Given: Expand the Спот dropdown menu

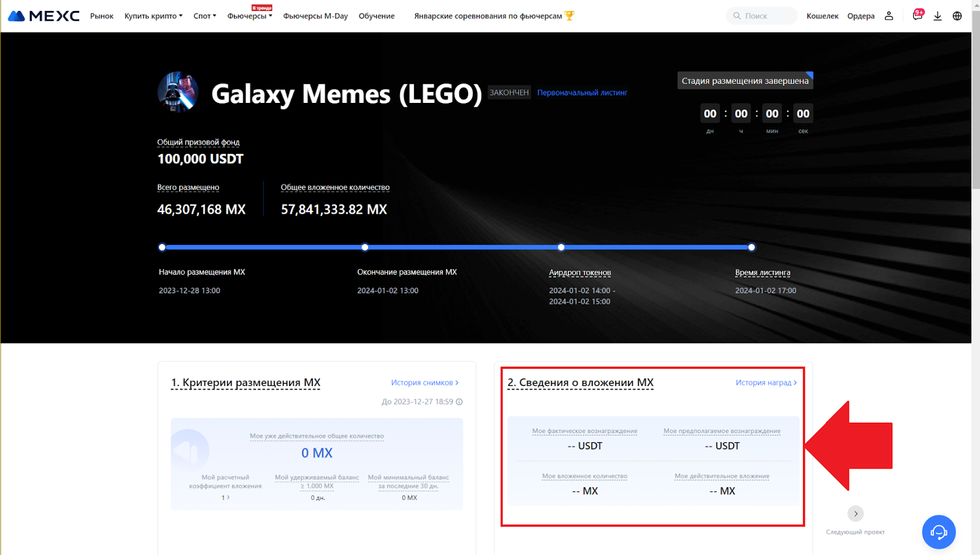Looking at the screenshot, I should pyautogui.click(x=205, y=16).
